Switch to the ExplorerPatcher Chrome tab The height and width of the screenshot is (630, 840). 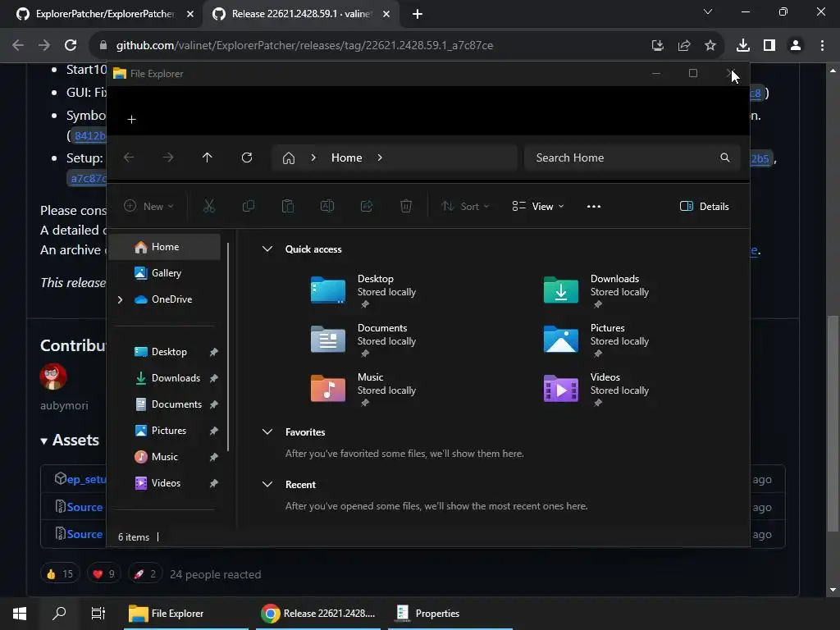pos(104,14)
